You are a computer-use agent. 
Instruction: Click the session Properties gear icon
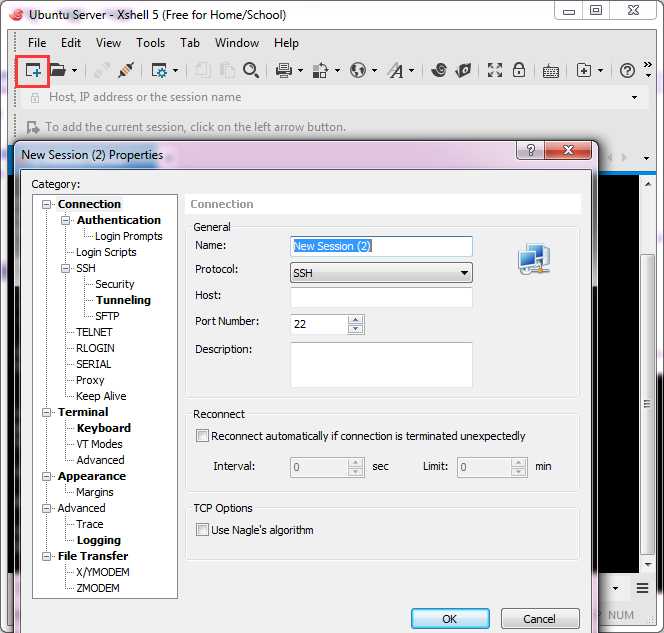click(x=159, y=70)
